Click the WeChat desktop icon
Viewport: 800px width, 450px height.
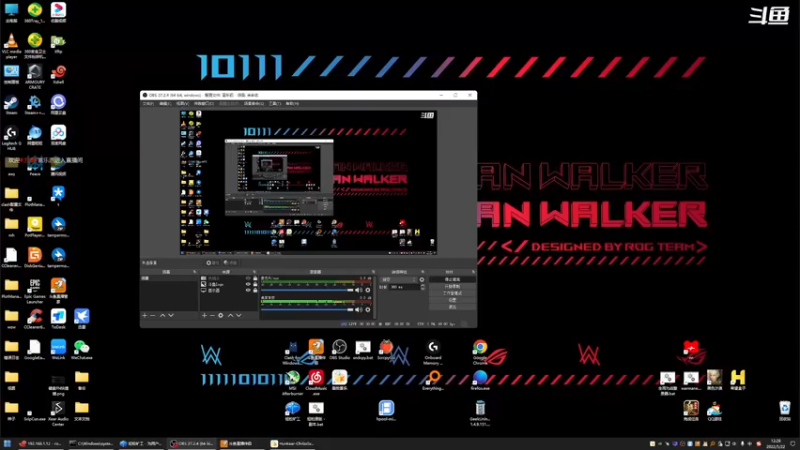(x=82, y=350)
